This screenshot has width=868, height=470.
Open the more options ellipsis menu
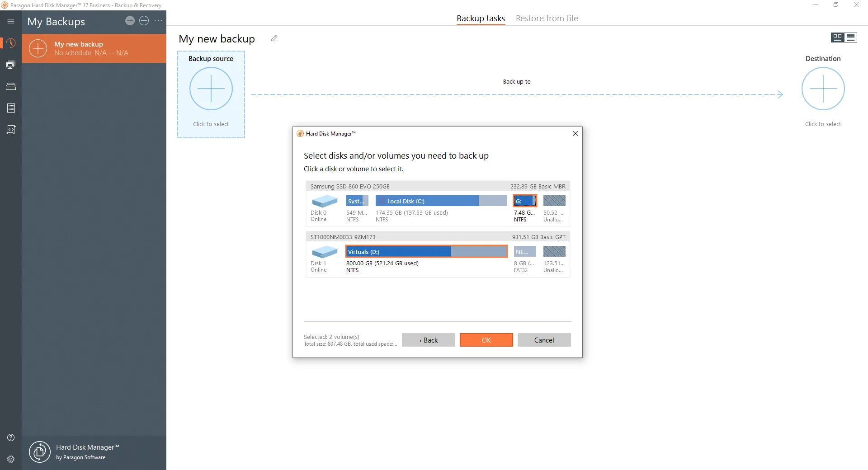click(x=158, y=21)
